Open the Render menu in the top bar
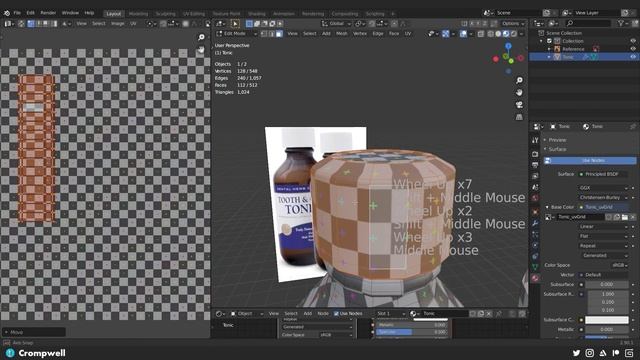 pos(48,13)
